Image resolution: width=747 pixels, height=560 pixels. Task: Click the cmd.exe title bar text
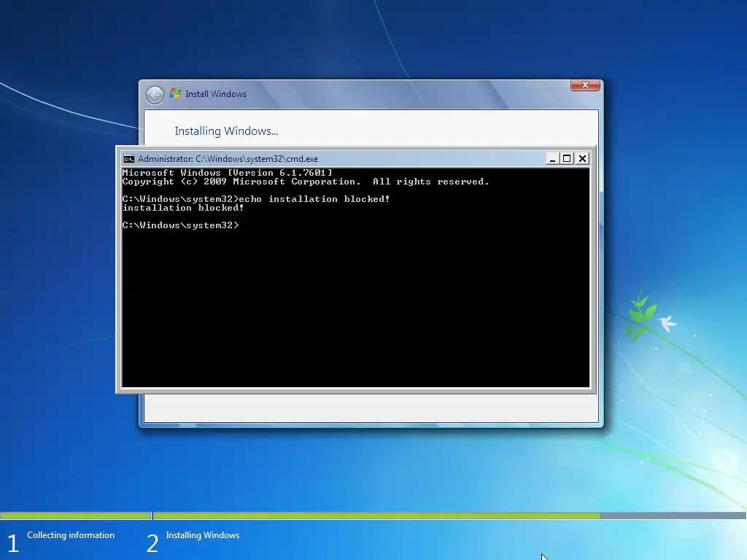228,158
